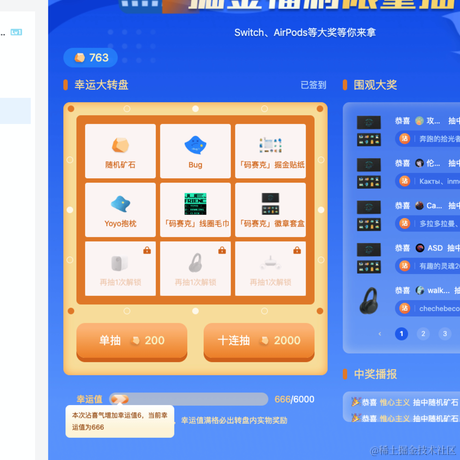Click the ore balance badge showing 763
This screenshot has width=460, height=460.
(90, 58)
